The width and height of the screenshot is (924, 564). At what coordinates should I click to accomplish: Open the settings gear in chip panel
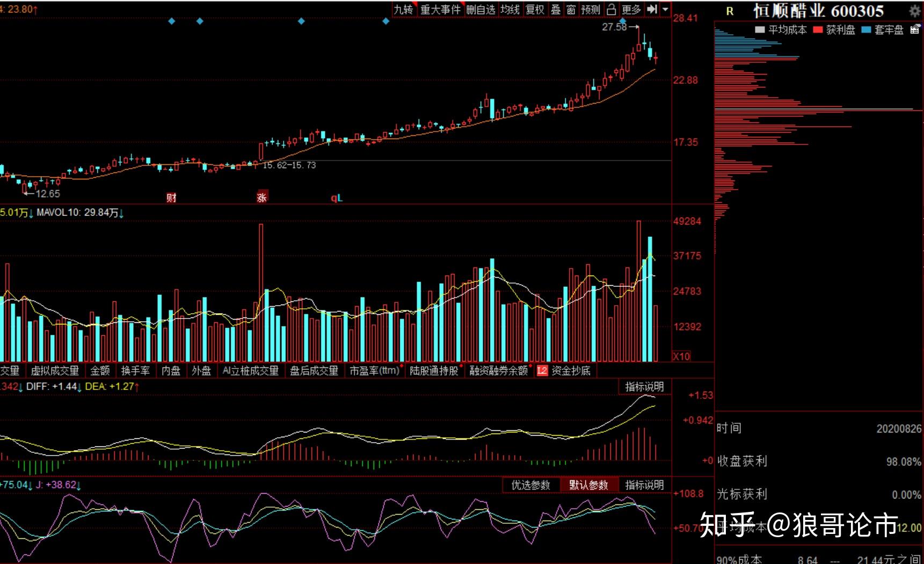914,11
